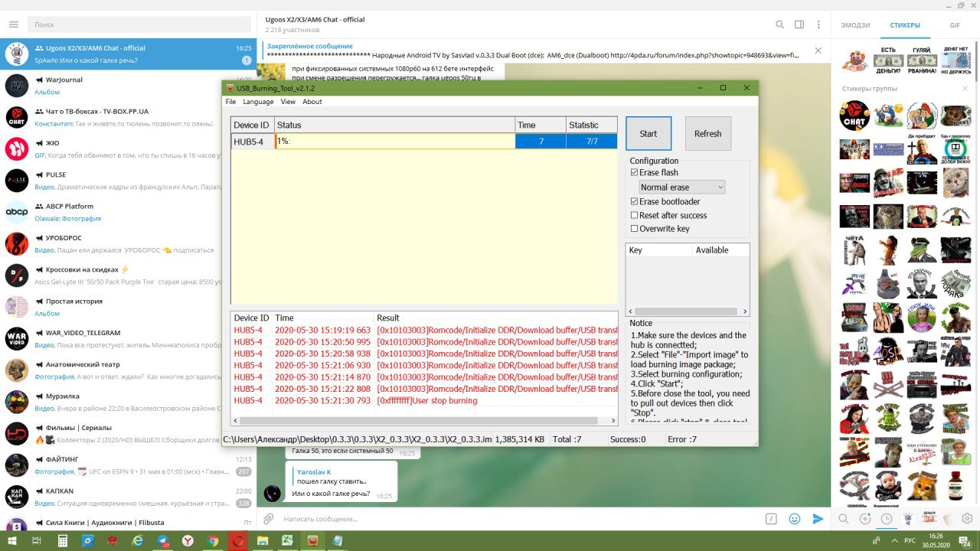Switch to the СТИКЕРЫ tab
This screenshot has width=980, height=551.
(x=905, y=25)
